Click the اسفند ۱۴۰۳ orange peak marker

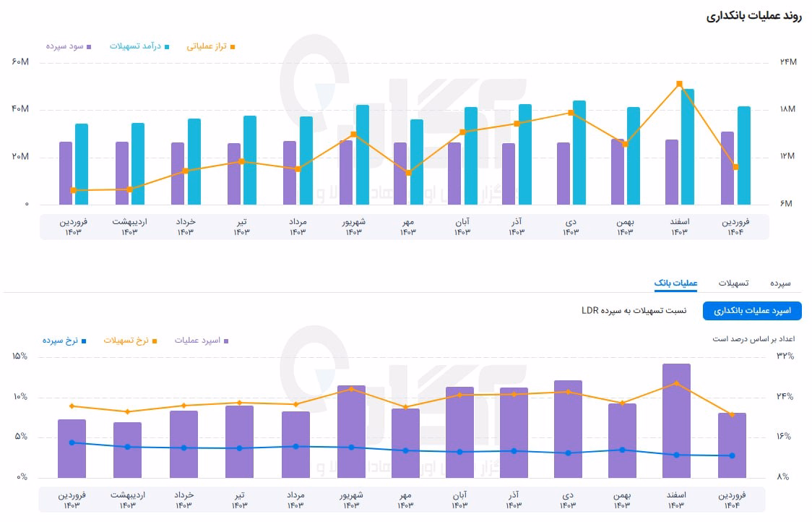coord(679,84)
